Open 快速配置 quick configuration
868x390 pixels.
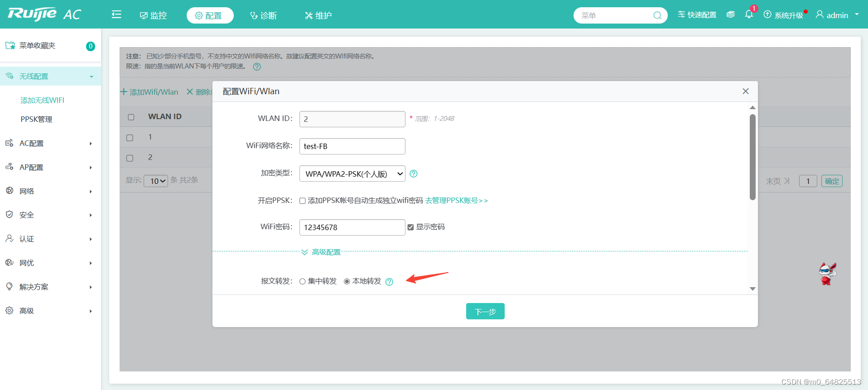click(x=697, y=15)
